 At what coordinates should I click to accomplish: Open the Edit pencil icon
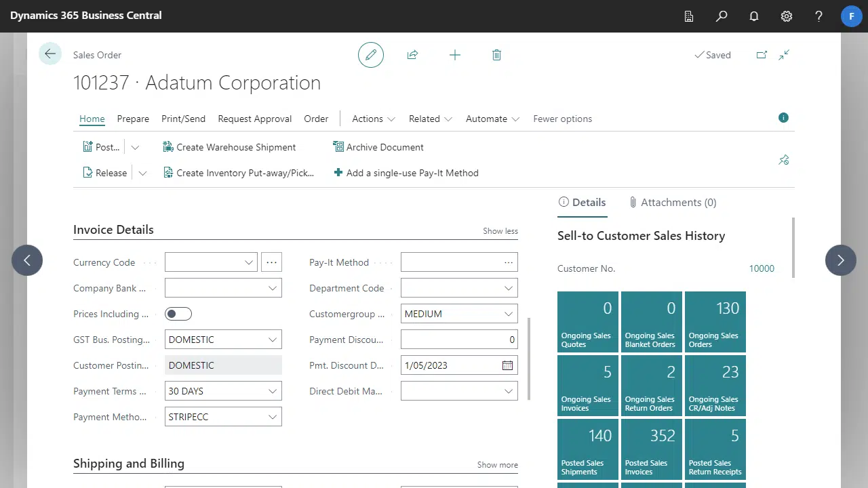pyautogui.click(x=370, y=55)
